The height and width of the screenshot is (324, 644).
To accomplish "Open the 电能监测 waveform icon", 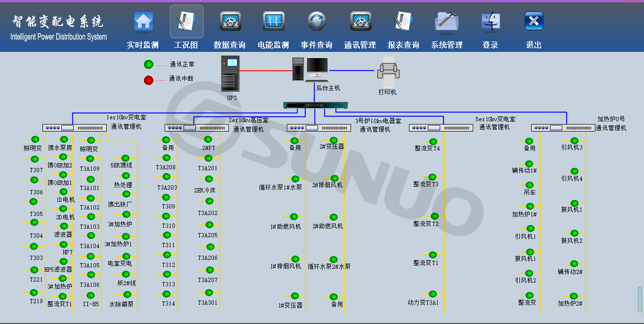I will click(273, 22).
